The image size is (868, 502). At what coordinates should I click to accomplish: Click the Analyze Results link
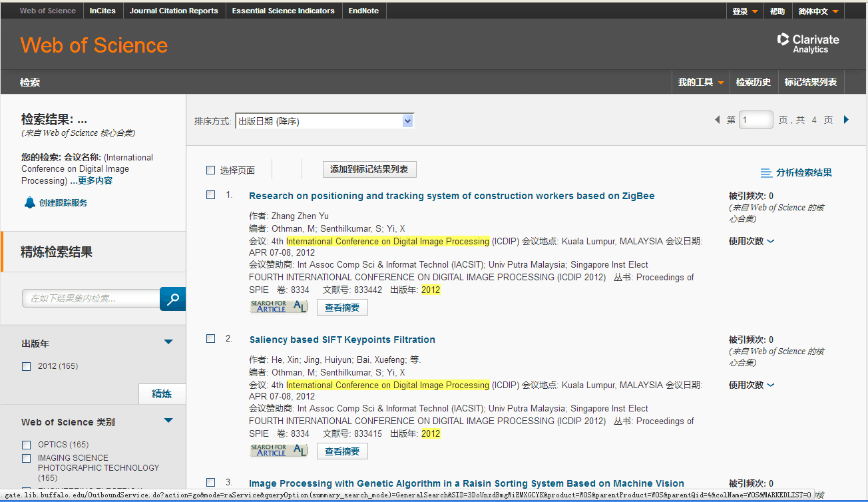[804, 173]
